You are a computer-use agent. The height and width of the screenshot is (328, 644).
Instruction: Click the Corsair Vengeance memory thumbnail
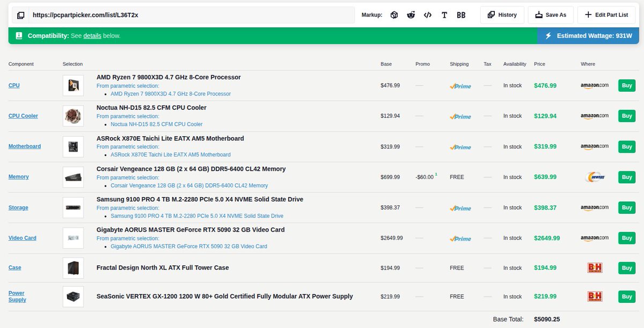pos(73,177)
